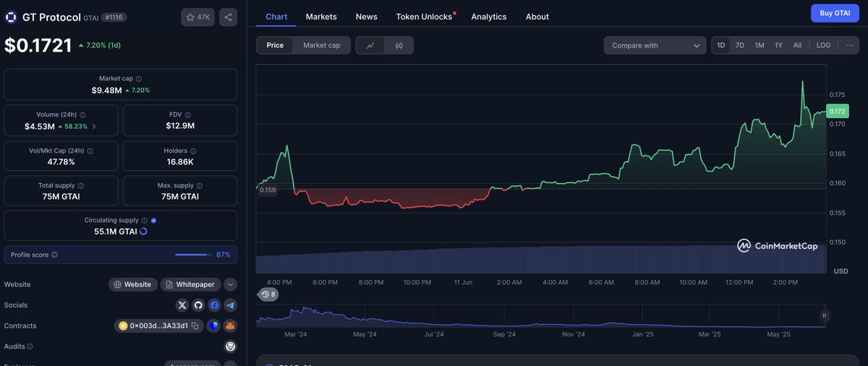Add GTAI to watchlist via the 47K star button
868x366 pixels.
(x=197, y=17)
